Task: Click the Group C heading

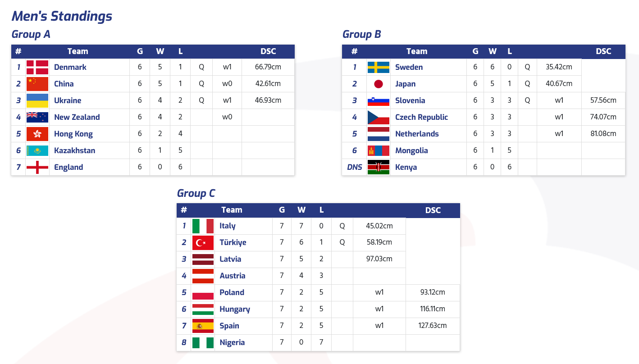Action: (196, 193)
